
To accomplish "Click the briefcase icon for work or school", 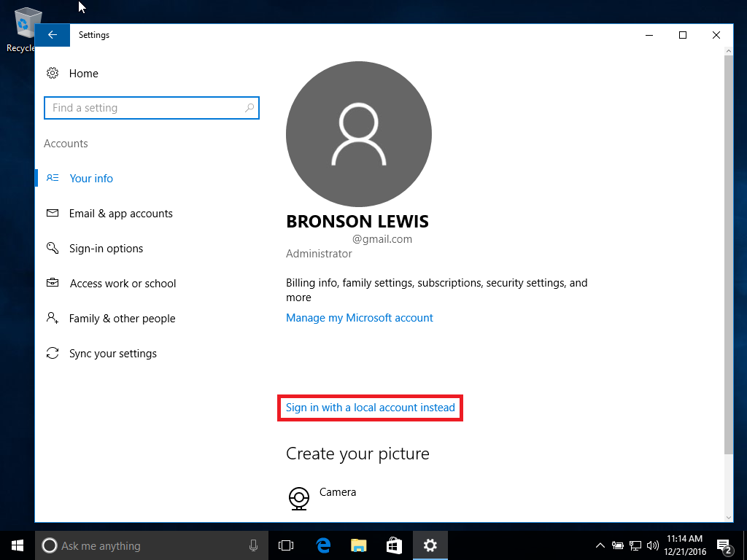I will pyautogui.click(x=53, y=282).
